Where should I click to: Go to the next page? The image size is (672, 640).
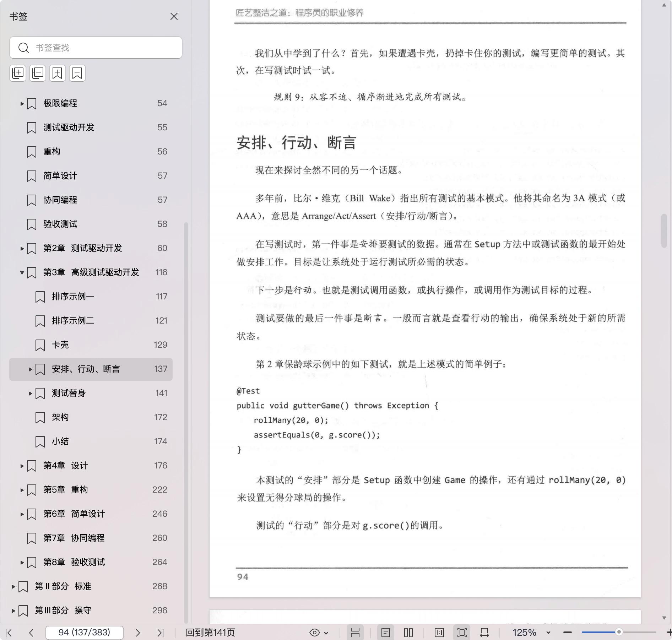(138, 633)
